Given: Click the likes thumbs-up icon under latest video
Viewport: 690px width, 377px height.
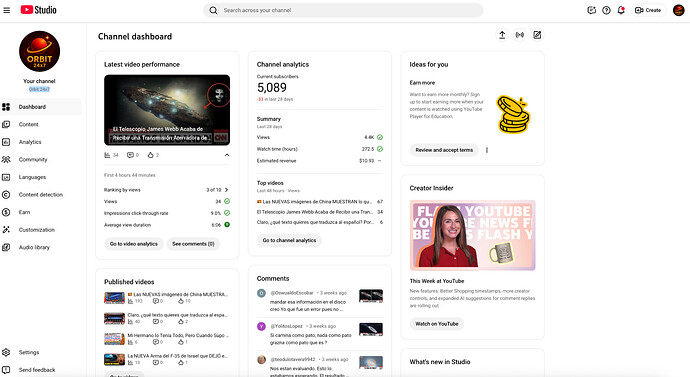Looking at the screenshot, I should [150, 155].
